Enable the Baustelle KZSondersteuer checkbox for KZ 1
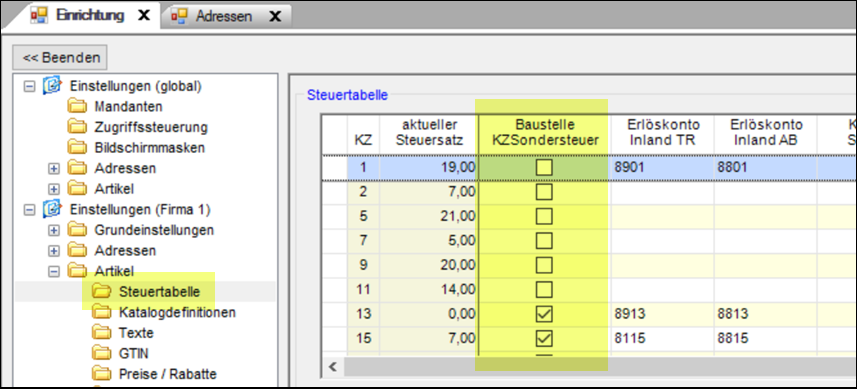The height and width of the screenshot is (389, 857). (544, 168)
